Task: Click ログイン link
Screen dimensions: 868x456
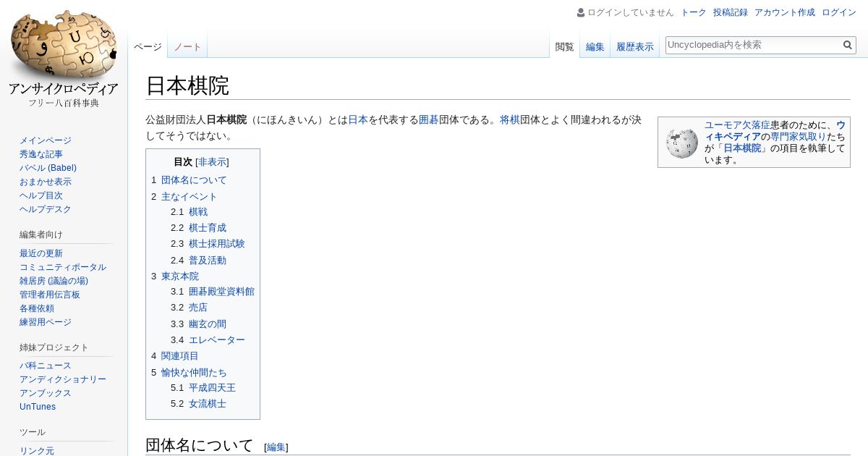Action: pos(839,12)
